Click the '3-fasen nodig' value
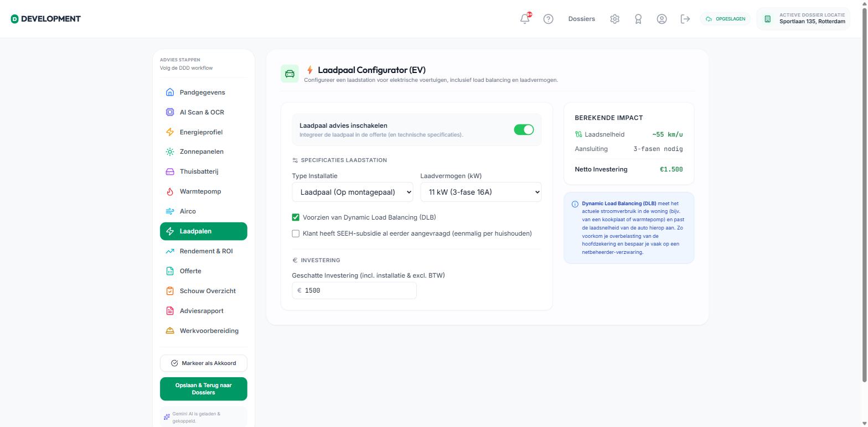This screenshot has width=868, height=427. [658, 149]
